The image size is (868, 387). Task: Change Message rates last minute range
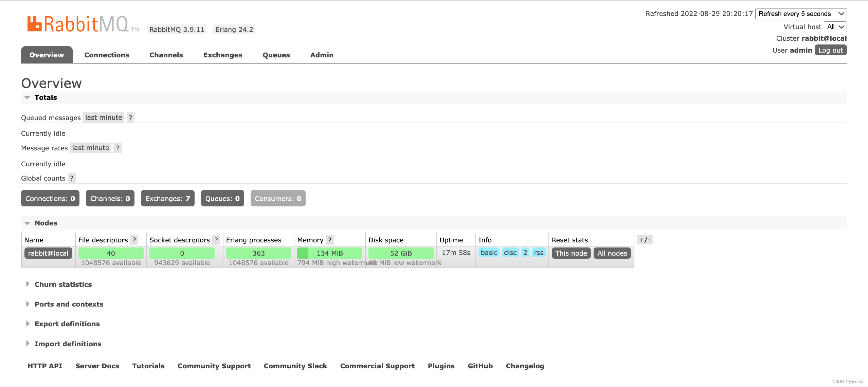(91, 148)
